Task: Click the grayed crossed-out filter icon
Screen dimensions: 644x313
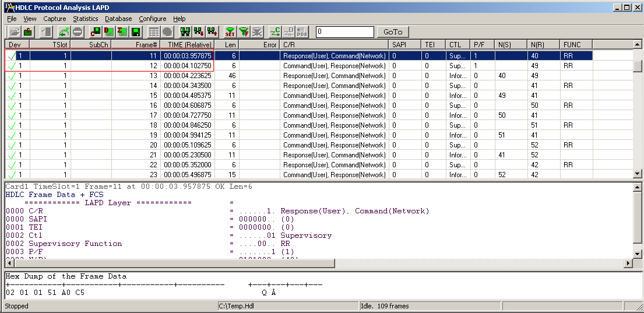Action: pyautogui.click(x=257, y=31)
